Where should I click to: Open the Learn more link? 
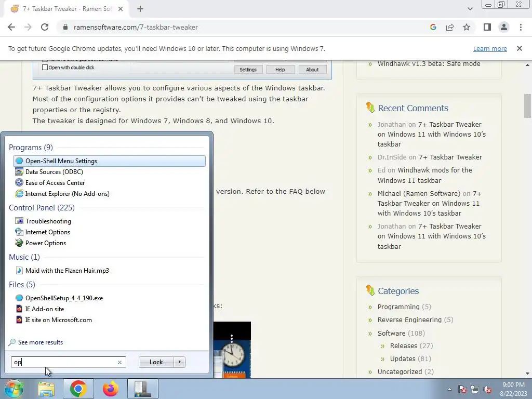point(490,48)
